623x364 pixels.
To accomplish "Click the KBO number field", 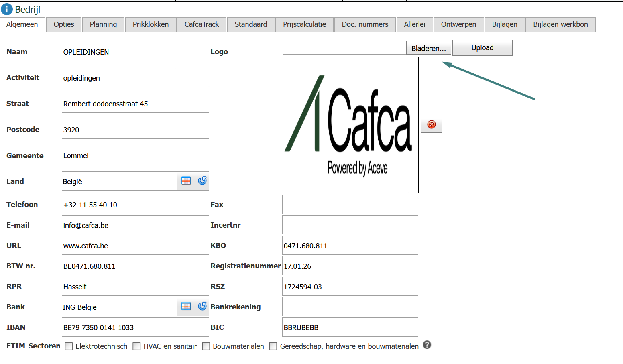I will coord(350,245).
